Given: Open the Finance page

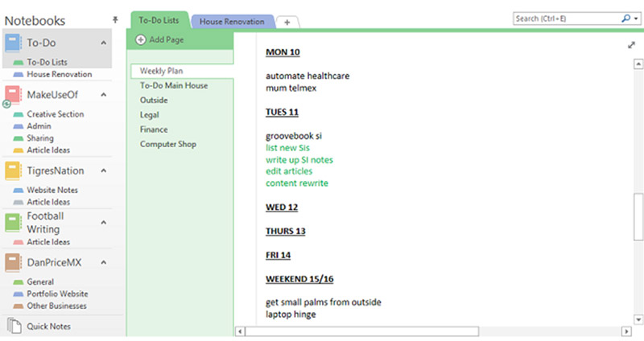Looking at the screenshot, I should click(x=154, y=129).
